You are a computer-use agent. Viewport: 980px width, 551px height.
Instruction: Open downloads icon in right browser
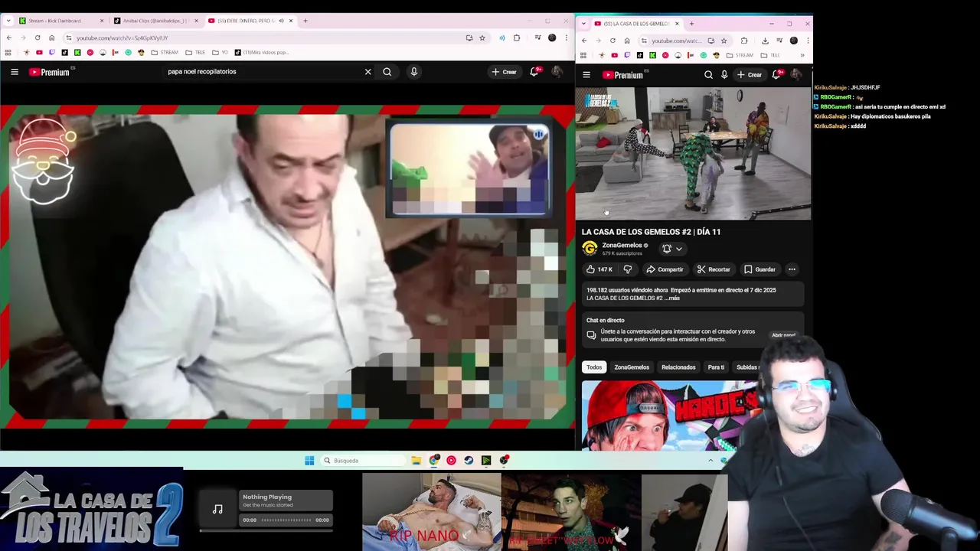pos(765,41)
